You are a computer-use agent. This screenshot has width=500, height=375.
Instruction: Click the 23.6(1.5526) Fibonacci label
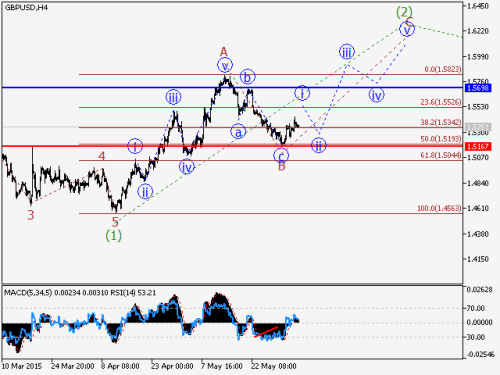click(x=441, y=102)
